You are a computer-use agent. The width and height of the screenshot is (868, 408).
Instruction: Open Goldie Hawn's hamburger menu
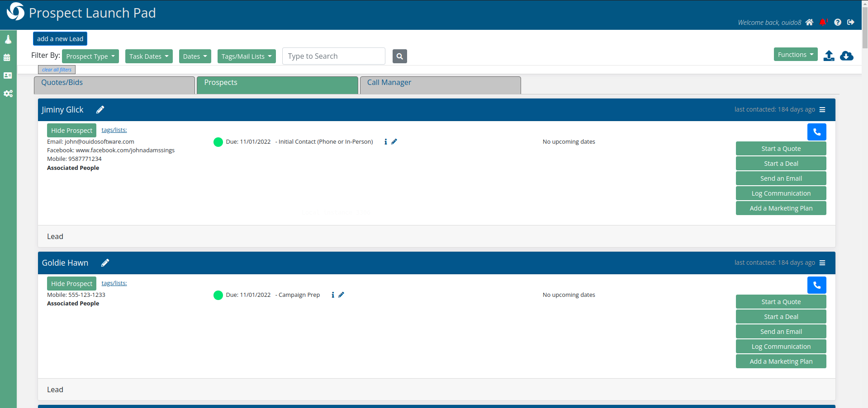[x=822, y=263]
